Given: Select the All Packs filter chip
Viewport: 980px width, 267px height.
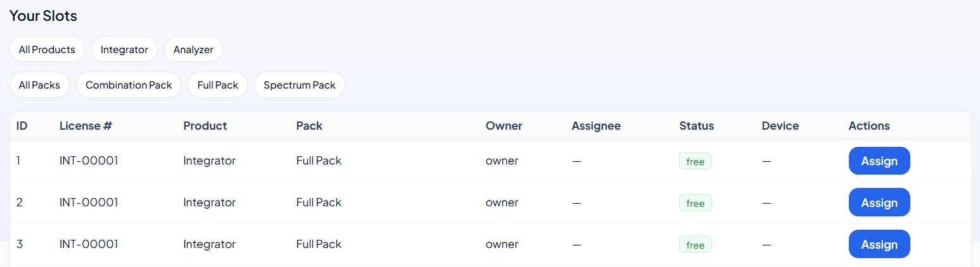Looking at the screenshot, I should [x=39, y=85].
